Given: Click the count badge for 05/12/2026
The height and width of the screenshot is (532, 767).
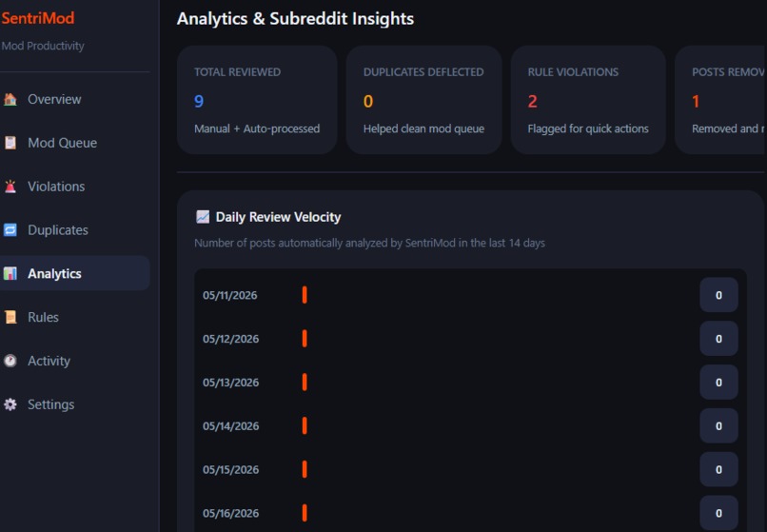Looking at the screenshot, I should [718, 339].
